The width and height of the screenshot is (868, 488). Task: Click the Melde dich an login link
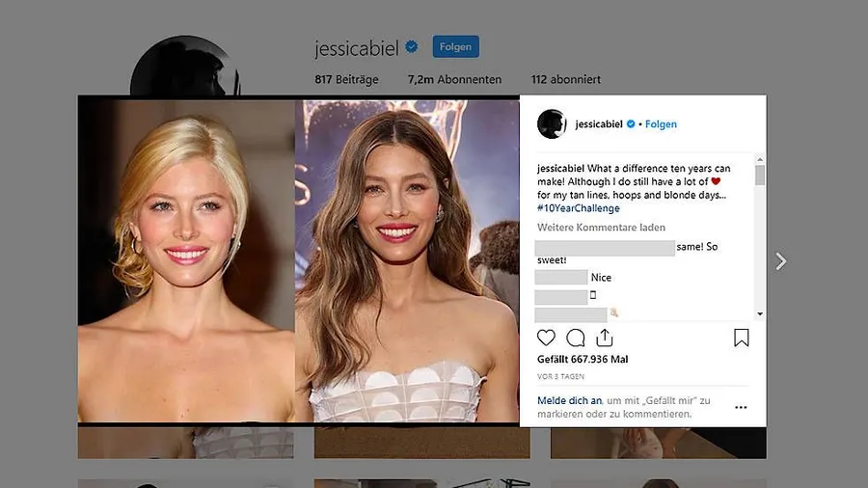569,400
